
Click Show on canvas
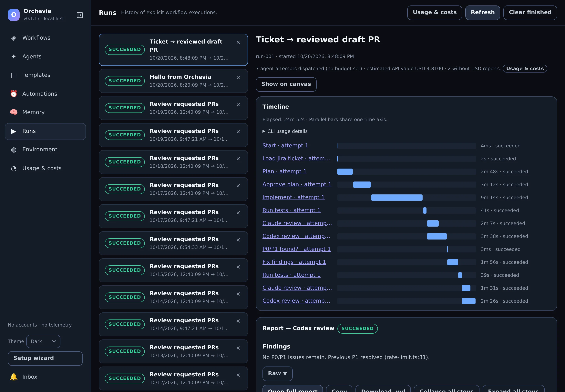point(286,84)
